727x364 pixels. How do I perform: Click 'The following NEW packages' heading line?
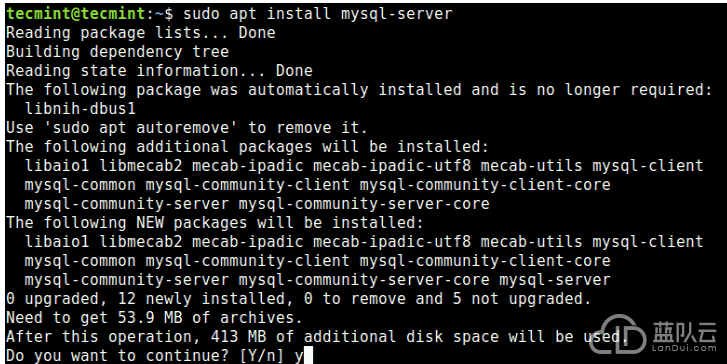click(215, 223)
